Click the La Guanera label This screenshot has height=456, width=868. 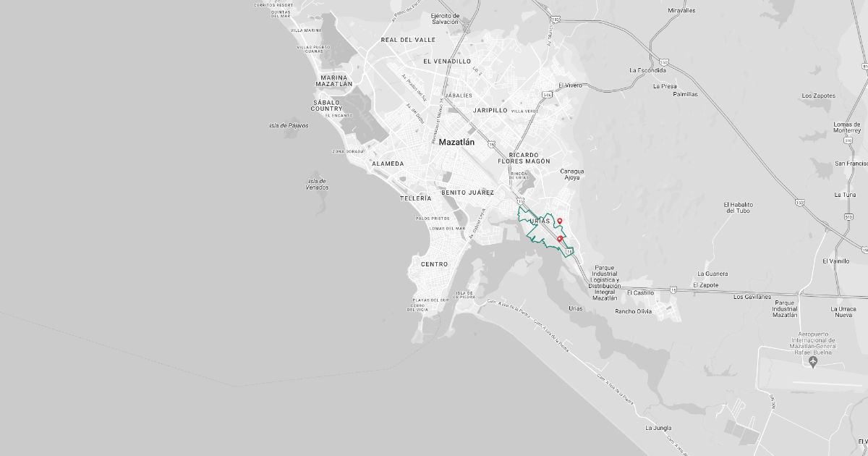(x=712, y=274)
